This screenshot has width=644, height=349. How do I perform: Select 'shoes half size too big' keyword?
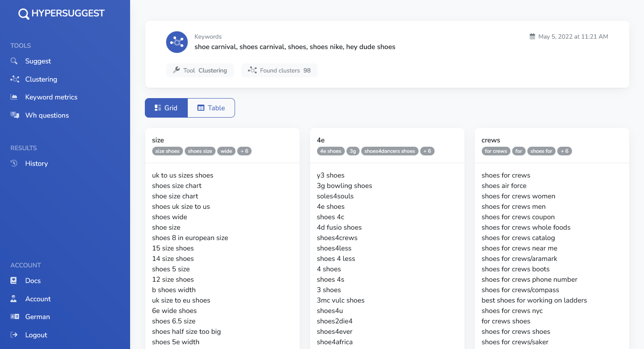pos(186,332)
